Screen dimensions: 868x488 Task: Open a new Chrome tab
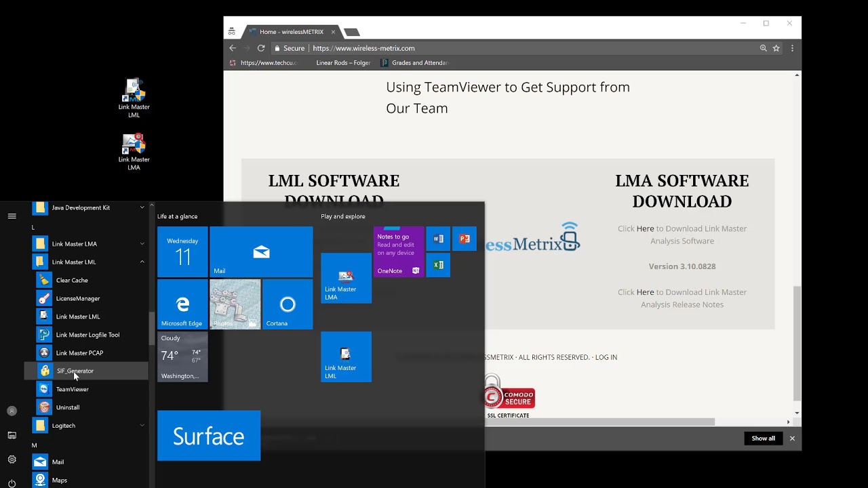point(351,32)
